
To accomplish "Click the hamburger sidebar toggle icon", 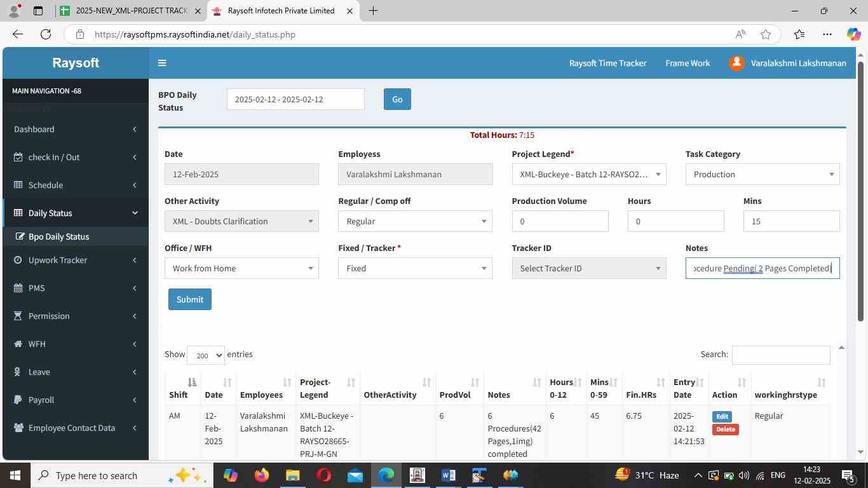I will (x=162, y=63).
